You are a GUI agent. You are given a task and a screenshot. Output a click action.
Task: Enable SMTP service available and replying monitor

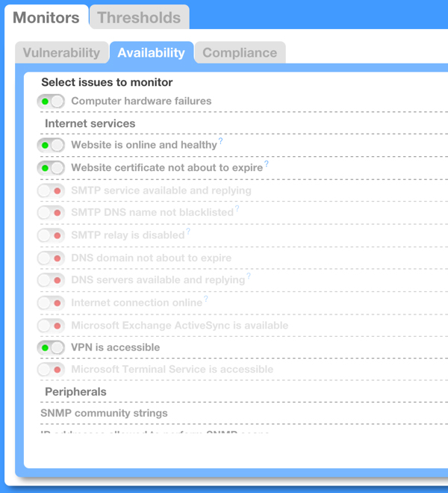pyautogui.click(x=51, y=190)
